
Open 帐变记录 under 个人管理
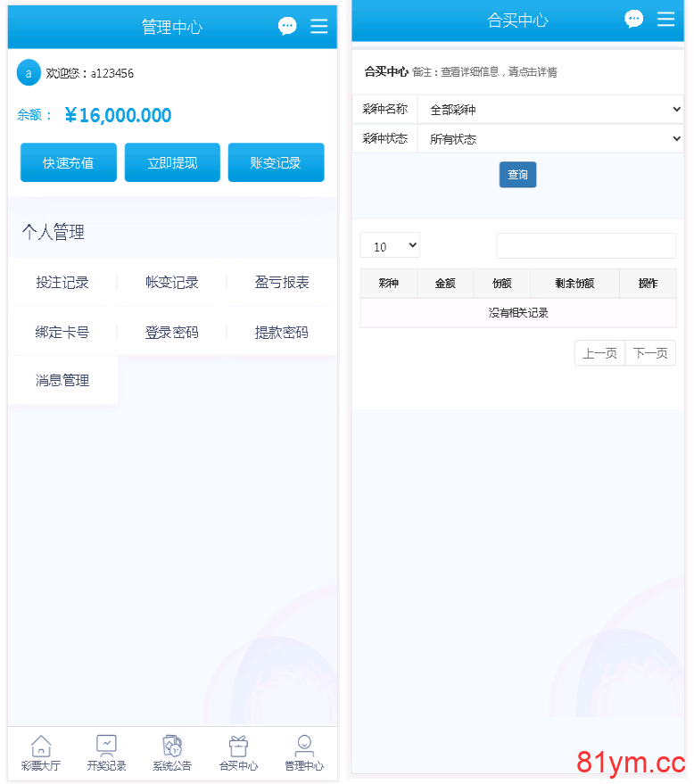coord(172,283)
